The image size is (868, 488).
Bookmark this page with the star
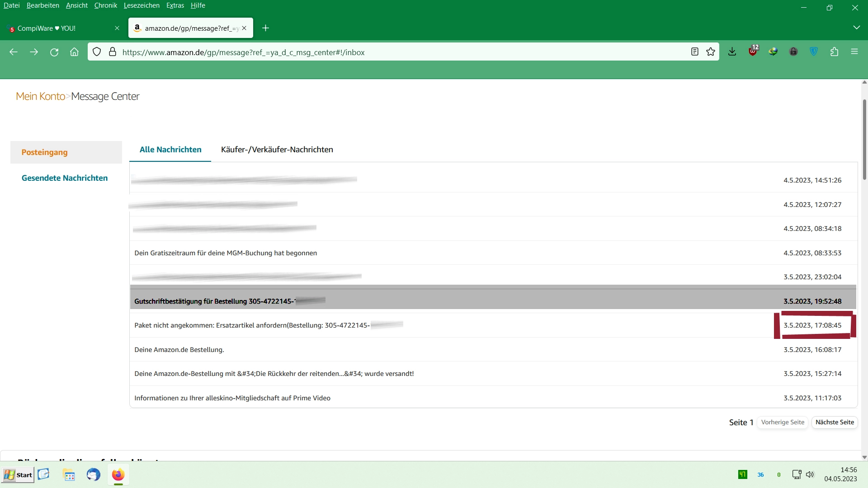(711, 52)
